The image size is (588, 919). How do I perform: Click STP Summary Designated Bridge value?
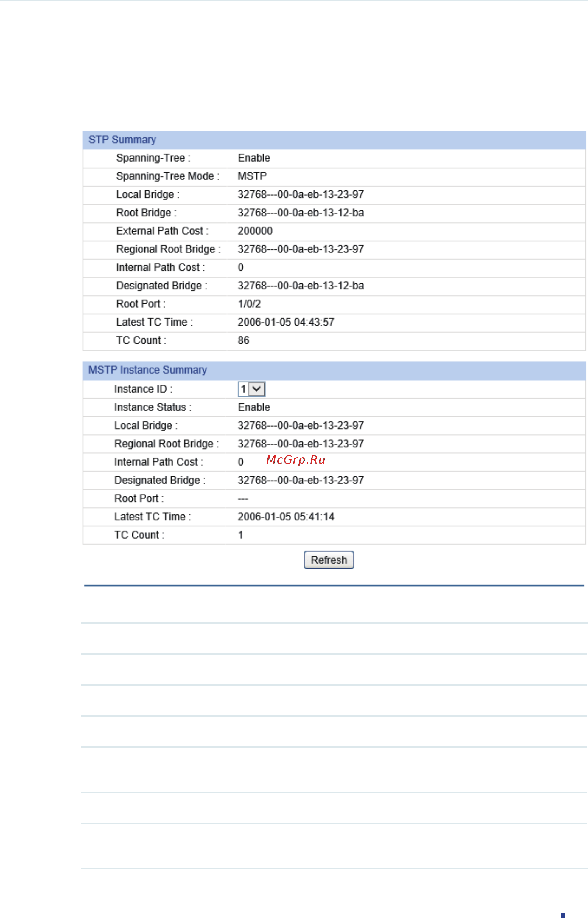(x=301, y=286)
